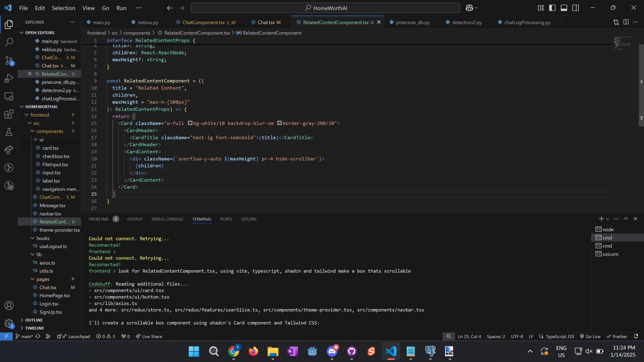This screenshot has height=362, width=644.
Task: Click the bg-white/10 color swatch on line 15
Action: tap(190, 123)
